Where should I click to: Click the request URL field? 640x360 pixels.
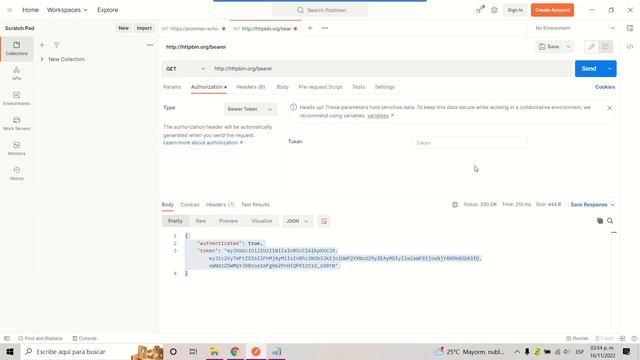click(391, 69)
